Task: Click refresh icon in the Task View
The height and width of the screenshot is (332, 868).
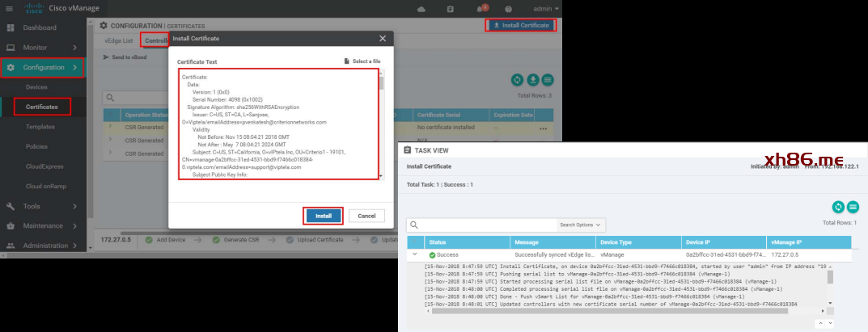Action: coord(839,208)
